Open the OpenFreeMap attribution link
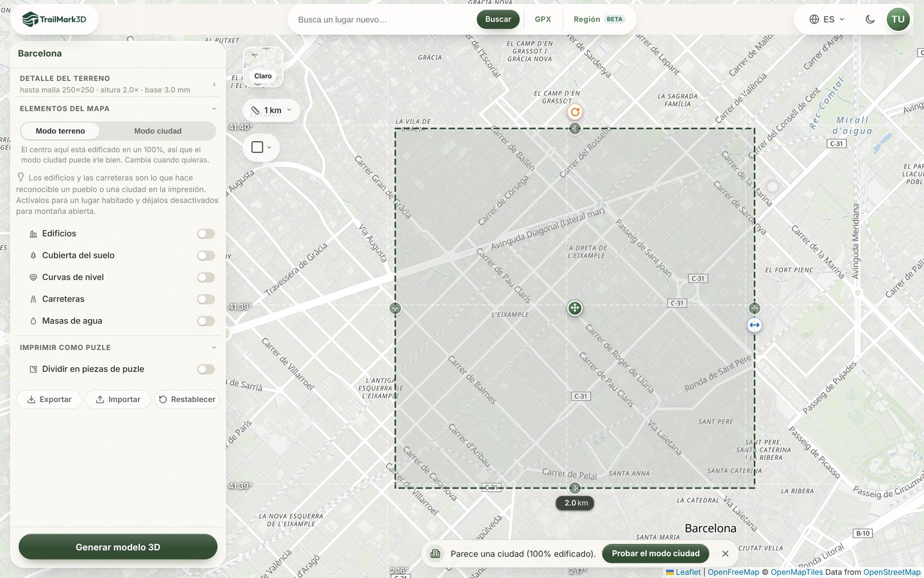 [733, 572]
